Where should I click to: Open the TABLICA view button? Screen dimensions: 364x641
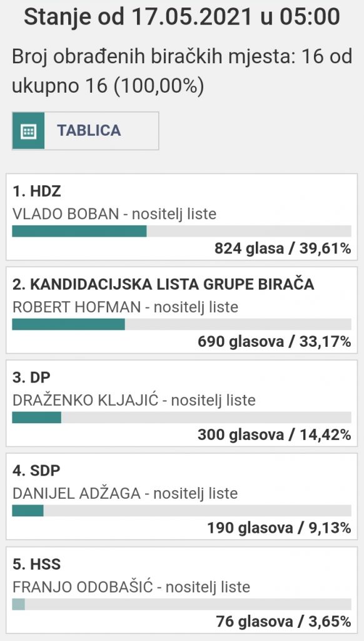click(86, 131)
